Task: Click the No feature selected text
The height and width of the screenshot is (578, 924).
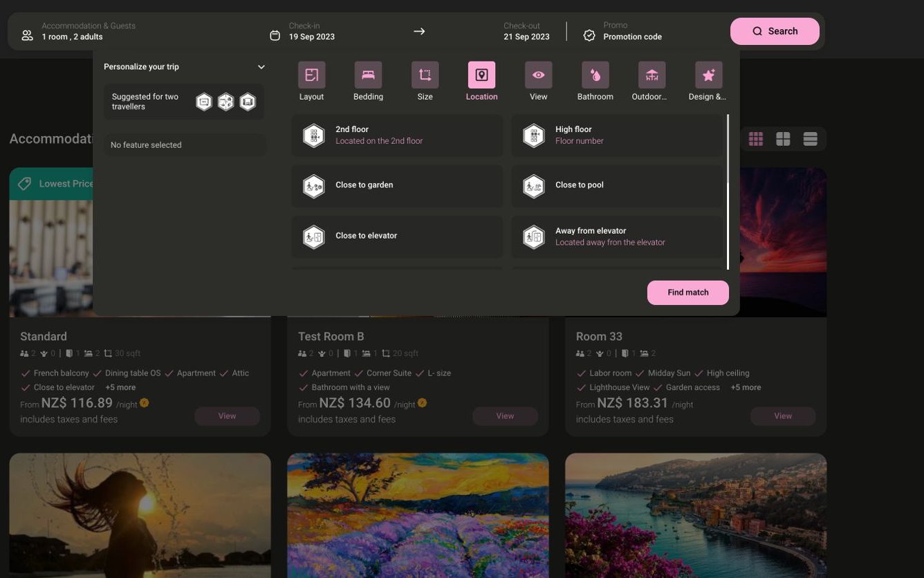Action: (x=146, y=145)
